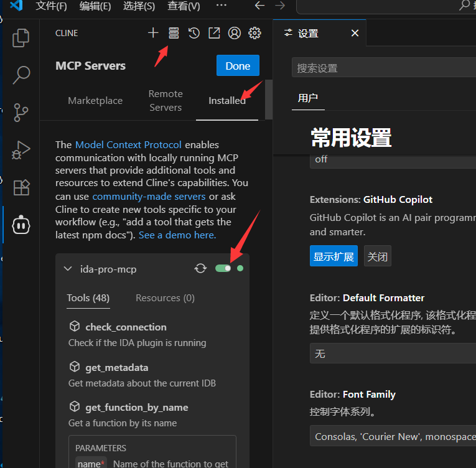Image resolution: width=476 pixels, height=468 pixels.
Task: Open Cline history clock icon
Action: 194,33
